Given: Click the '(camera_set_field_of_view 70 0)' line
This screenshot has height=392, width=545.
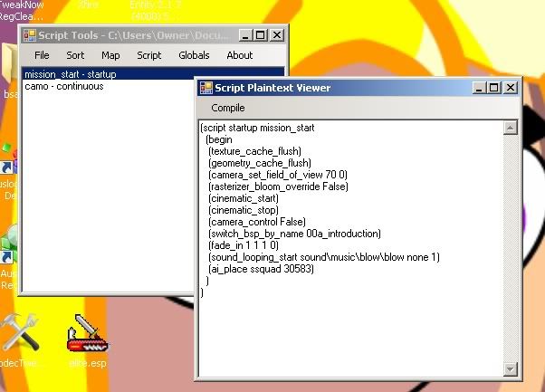Looking at the screenshot, I should (278, 175).
